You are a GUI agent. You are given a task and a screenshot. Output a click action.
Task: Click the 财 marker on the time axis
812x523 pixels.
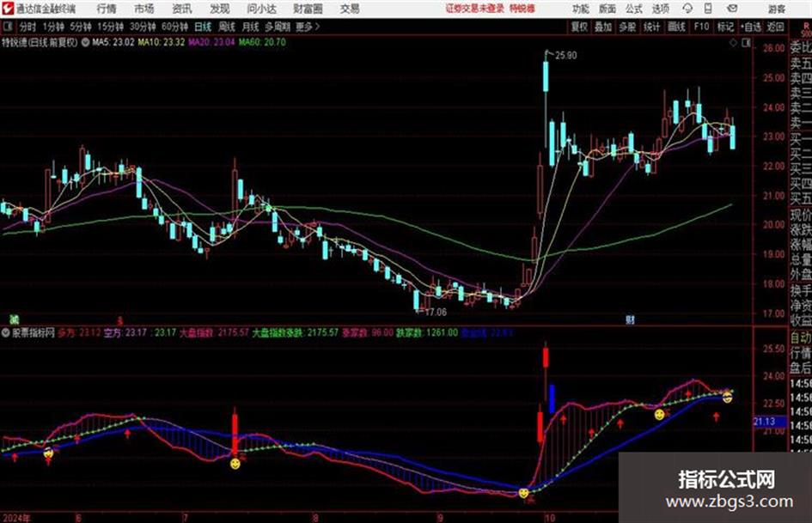630,320
